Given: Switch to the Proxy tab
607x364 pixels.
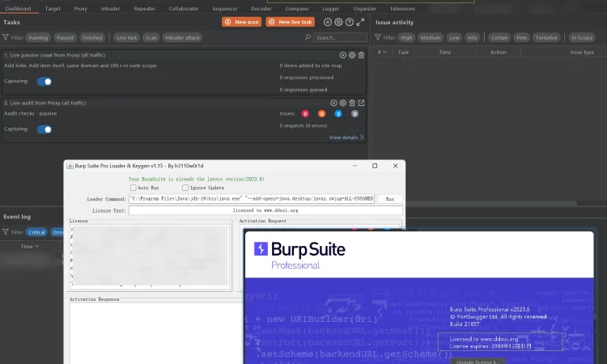Looking at the screenshot, I should click(80, 9).
